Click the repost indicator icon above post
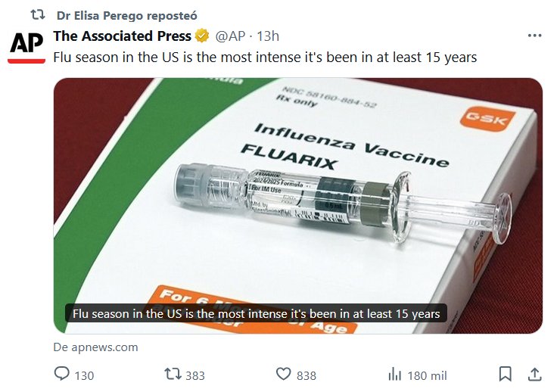Screen dimensions: 557x392 [x=37, y=15]
